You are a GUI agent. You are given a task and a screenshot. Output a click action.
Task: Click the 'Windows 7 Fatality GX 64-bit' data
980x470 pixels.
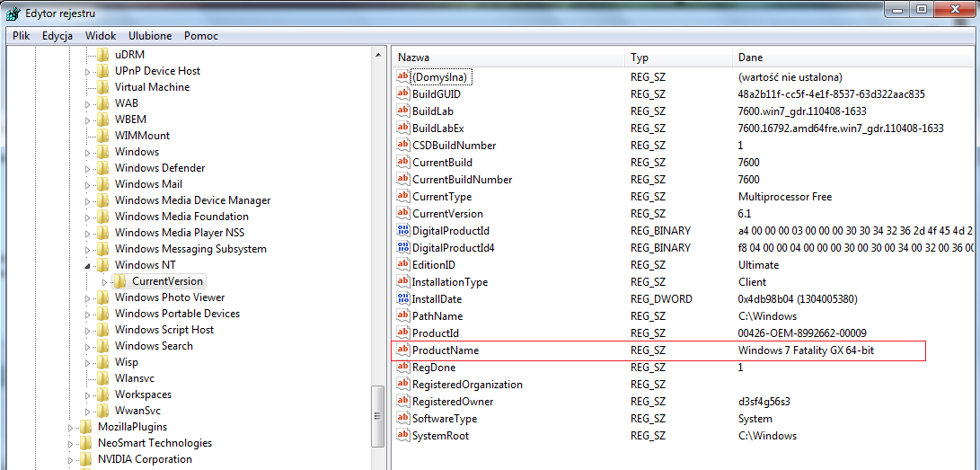click(806, 350)
